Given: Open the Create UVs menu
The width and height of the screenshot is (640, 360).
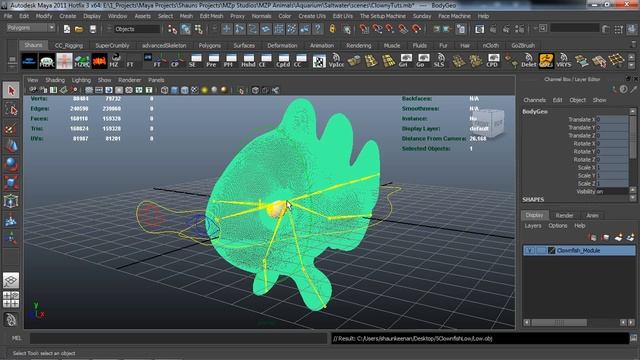Looking at the screenshot, I should tap(312, 16).
